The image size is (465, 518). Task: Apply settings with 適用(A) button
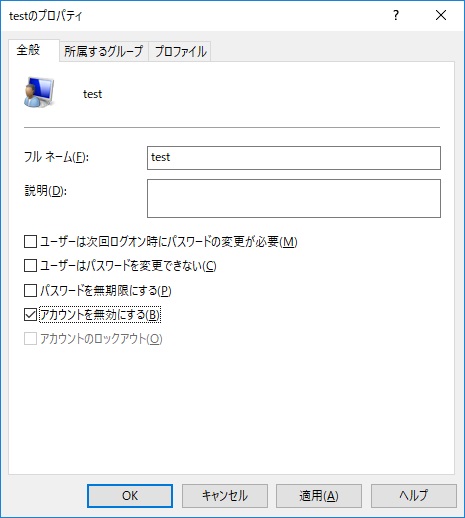319,496
